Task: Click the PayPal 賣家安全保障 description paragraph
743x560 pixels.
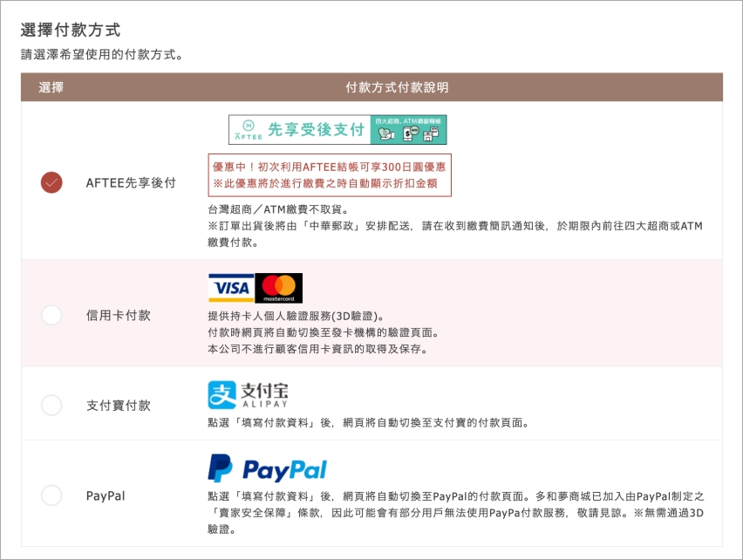Action: pos(453,512)
